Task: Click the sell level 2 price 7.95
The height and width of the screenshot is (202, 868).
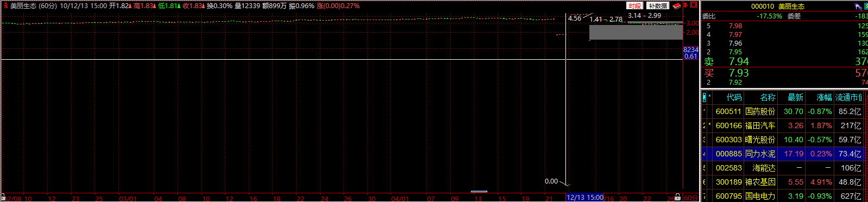Action: [x=735, y=52]
